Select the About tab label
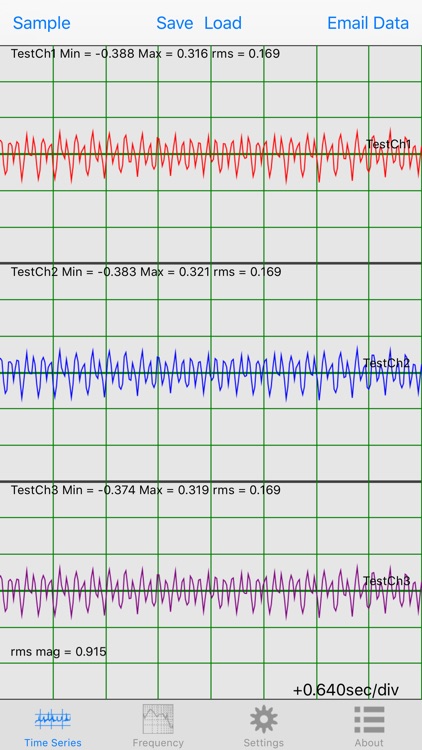This screenshot has height=750, width=422. point(369,742)
